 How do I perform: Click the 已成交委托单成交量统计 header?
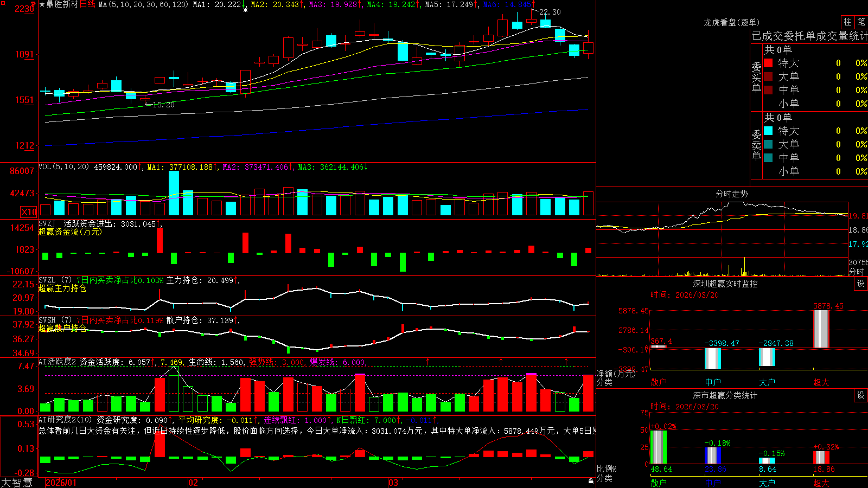809,36
